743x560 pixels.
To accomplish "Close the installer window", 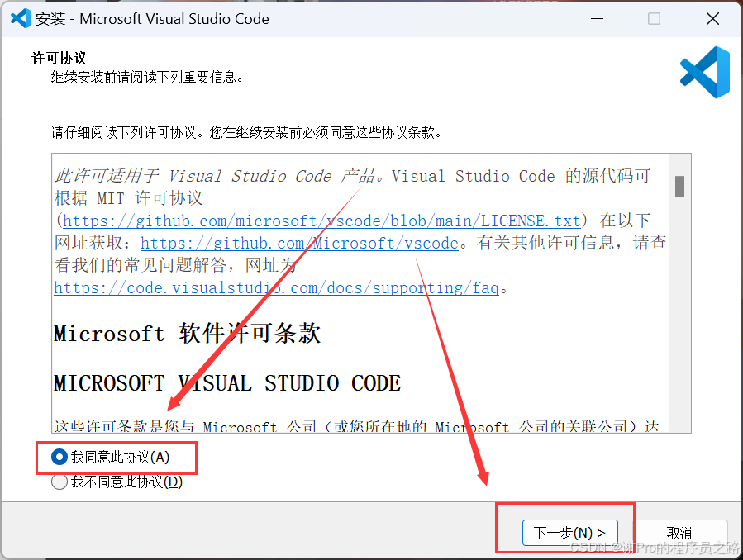I will (x=712, y=19).
